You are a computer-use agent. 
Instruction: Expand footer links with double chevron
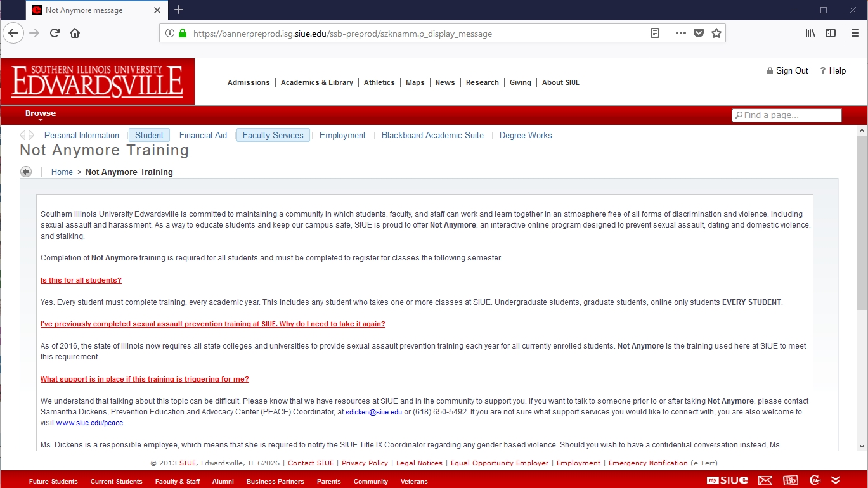(x=836, y=480)
